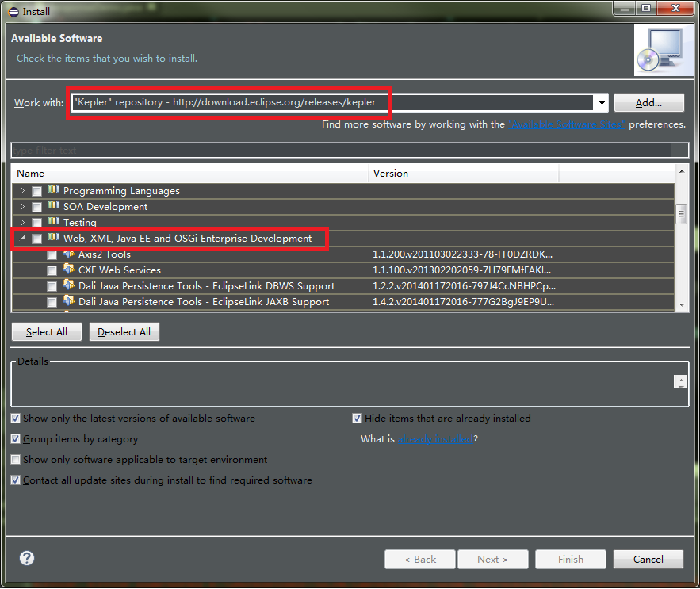Click the EclipseLink JAXB Support feature icon

point(69,300)
